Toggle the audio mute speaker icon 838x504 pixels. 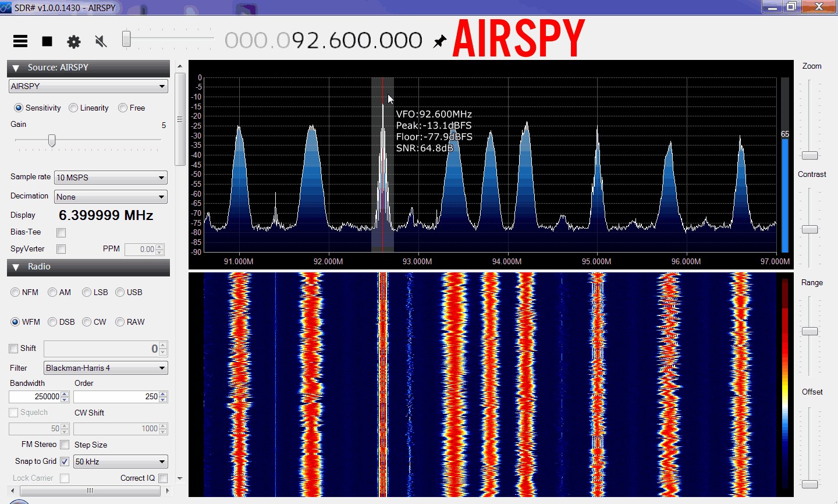pyautogui.click(x=101, y=41)
